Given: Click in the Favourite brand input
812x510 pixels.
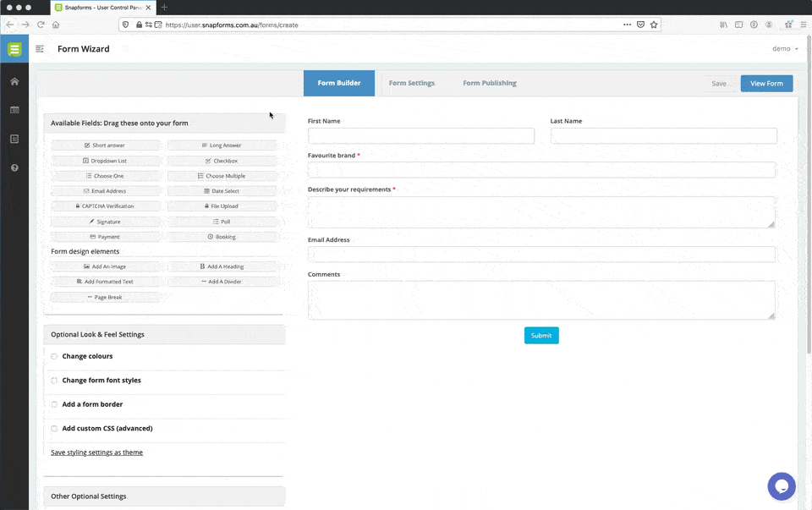Looking at the screenshot, I should point(541,170).
